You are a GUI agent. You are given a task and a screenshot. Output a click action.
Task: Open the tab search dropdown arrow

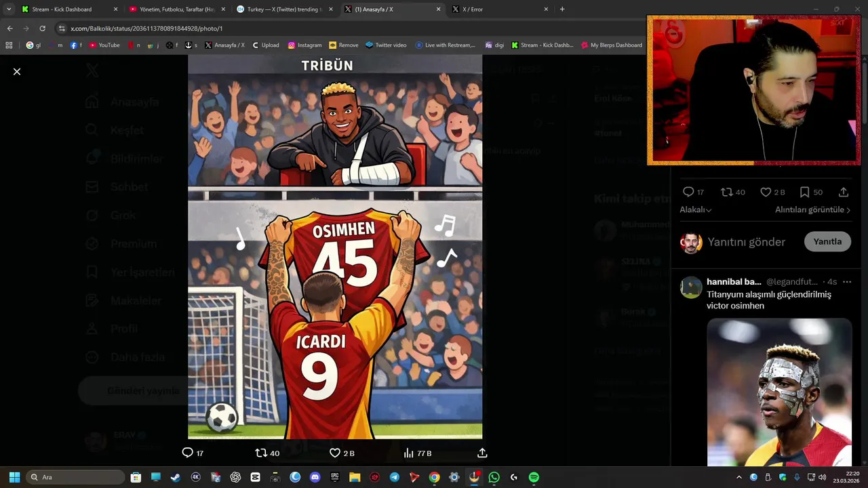tap(8, 9)
